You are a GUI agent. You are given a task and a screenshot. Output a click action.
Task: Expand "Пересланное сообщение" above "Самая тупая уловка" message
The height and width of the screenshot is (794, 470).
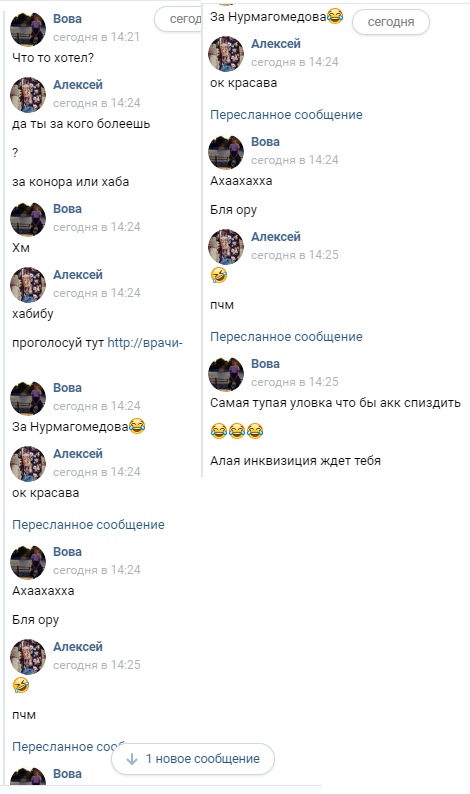point(286,337)
